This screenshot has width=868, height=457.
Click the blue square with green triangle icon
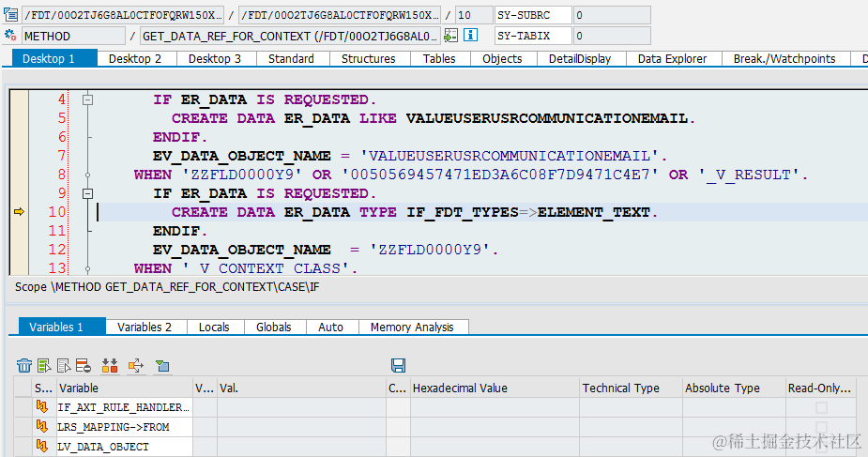pyautogui.click(x=162, y=365)
